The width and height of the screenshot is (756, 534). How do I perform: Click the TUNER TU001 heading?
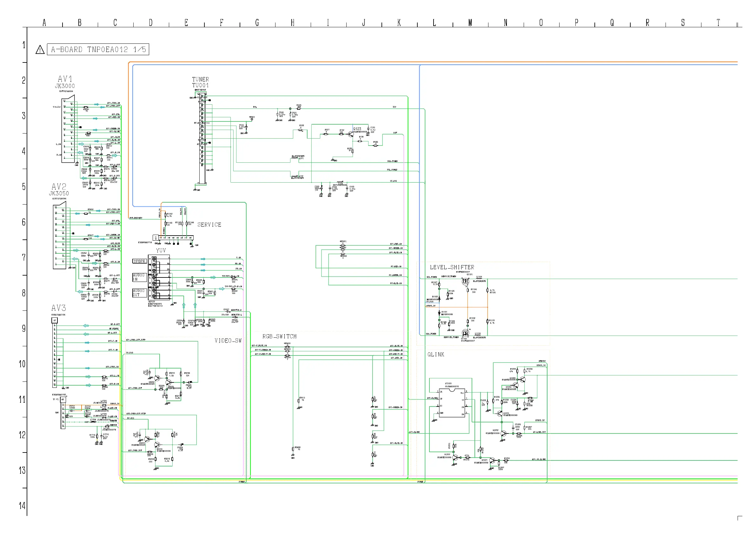[x=200, y=82]
